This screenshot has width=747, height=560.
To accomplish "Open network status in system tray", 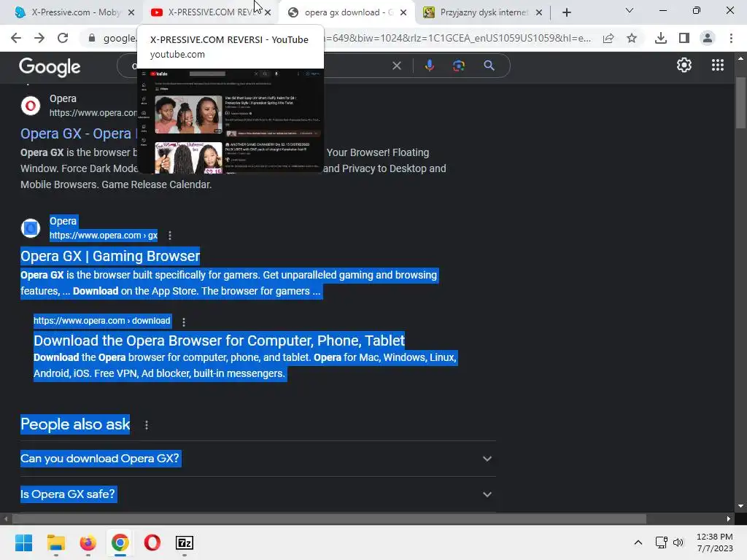I will (661, 542).
